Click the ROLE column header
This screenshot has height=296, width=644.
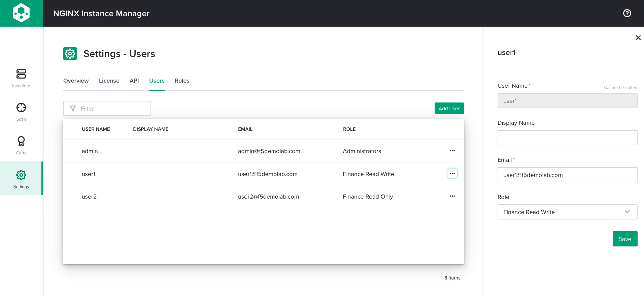point(349,129)
